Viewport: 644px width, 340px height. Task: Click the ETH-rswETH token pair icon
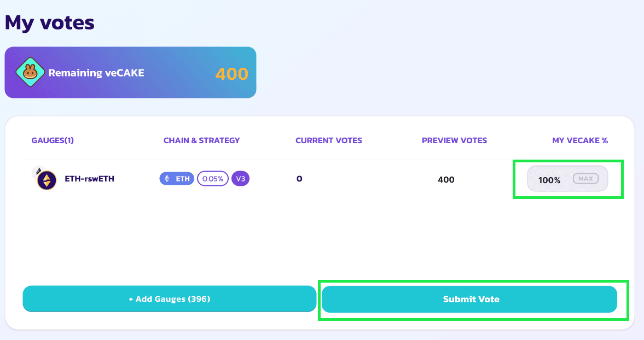point(47,180)
